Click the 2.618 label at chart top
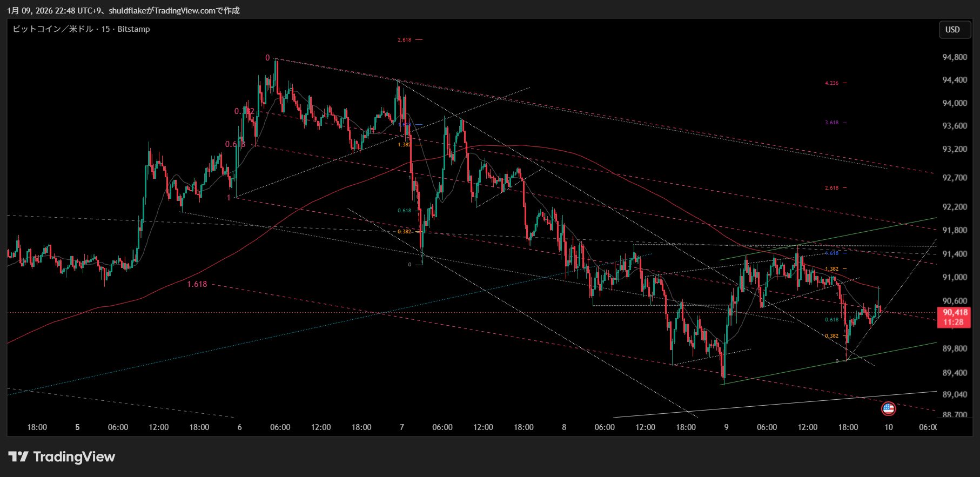This screenshot has height=477, width=980. (x=404, y=40)
